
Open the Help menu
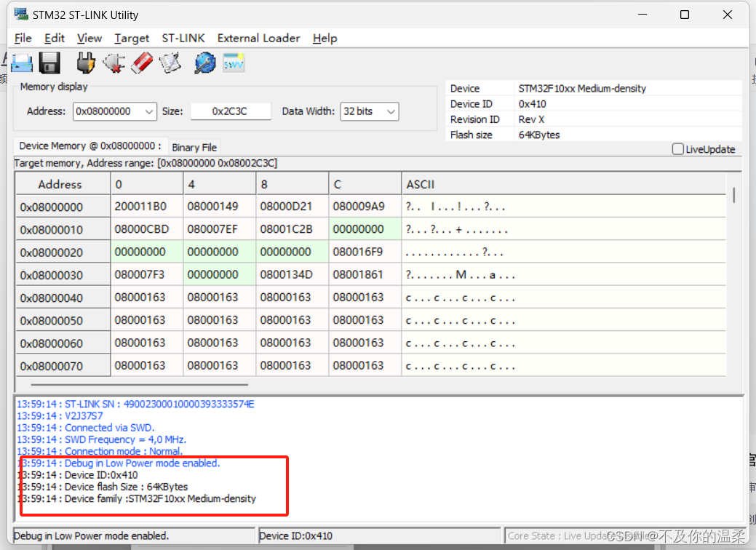pos(325,38)
